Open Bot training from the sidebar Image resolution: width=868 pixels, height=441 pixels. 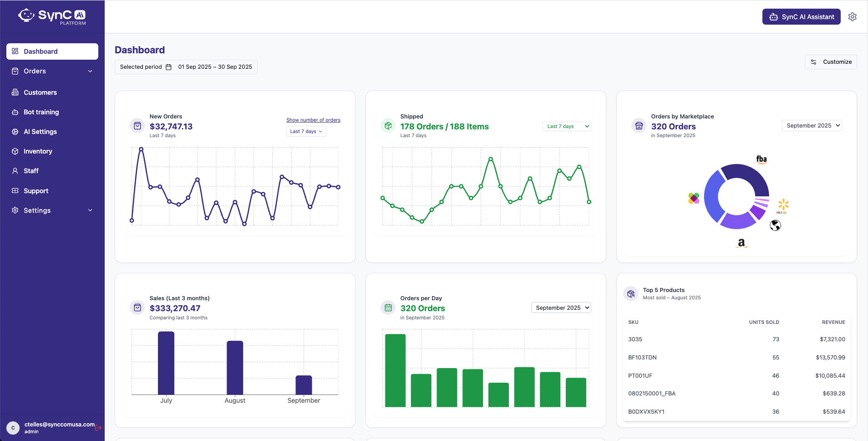point(41,112)
